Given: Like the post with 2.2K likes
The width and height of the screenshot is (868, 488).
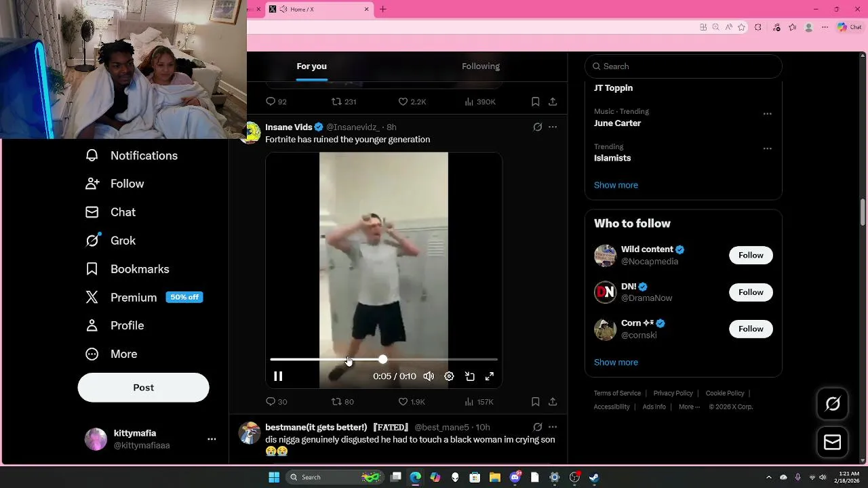Looking at the screenshot, I should tap(412, 102).
